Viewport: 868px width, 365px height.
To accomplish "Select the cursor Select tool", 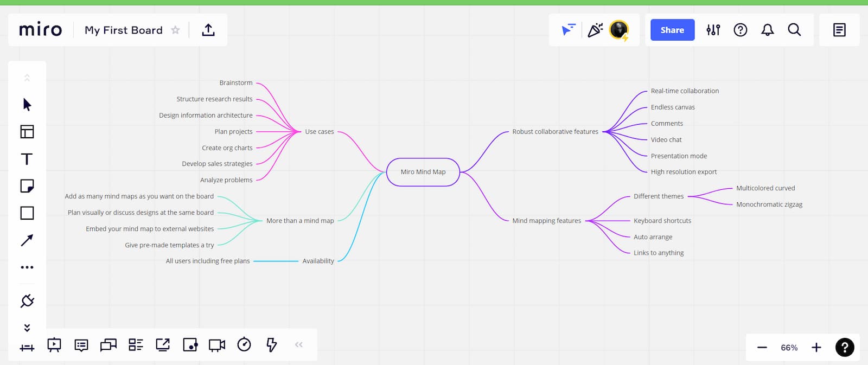I will coord(27,104).
